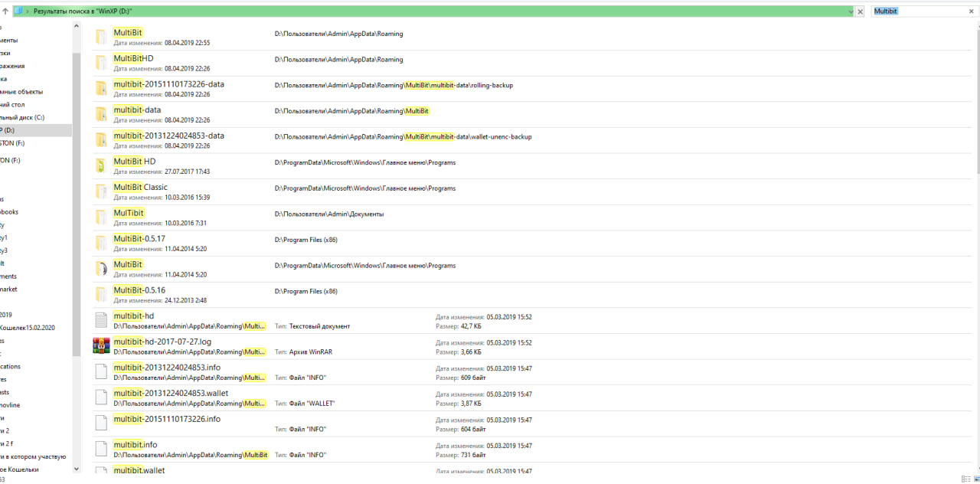Click the path ending in wallet-unenc-backup
Screen dimensions: 980x484
coord(403,136)
